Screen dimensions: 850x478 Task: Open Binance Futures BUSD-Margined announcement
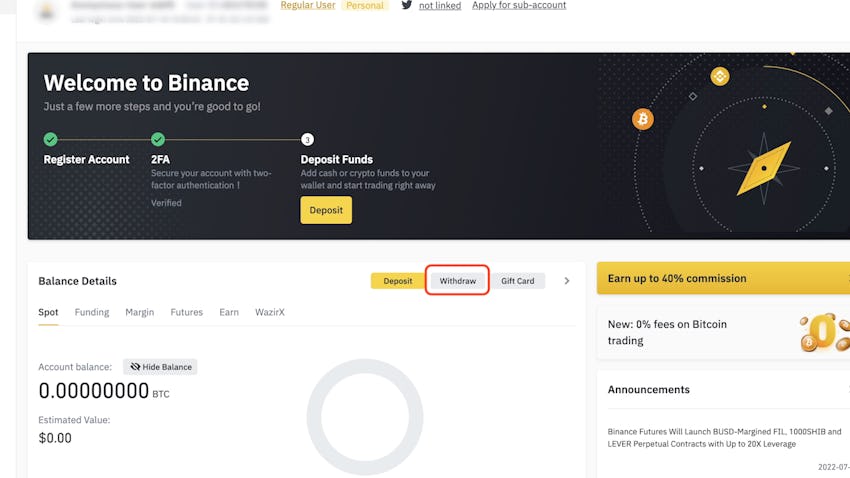[x=724, y=438]
